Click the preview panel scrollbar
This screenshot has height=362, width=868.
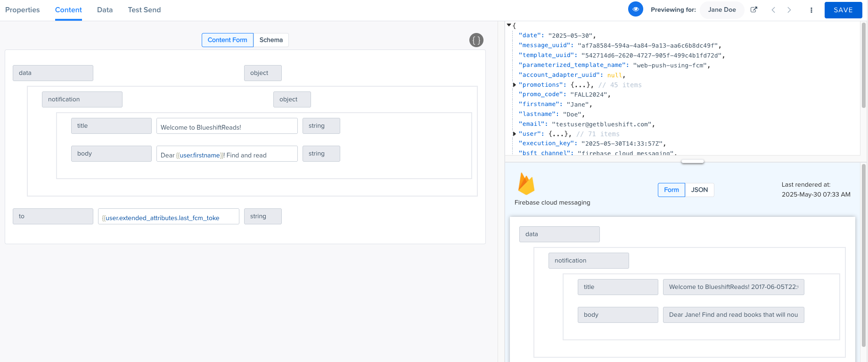[864, 255]
